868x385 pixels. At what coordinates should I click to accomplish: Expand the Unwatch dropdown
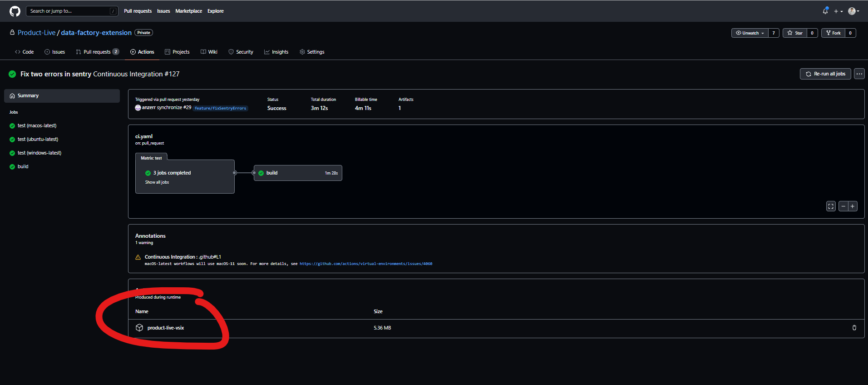(750, 33)
